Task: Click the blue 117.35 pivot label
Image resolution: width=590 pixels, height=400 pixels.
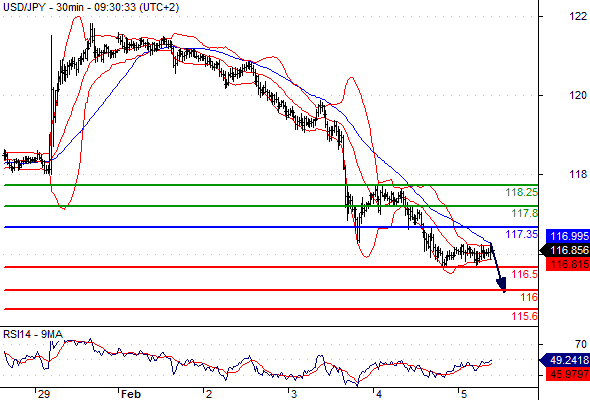Action: (522, 234)
